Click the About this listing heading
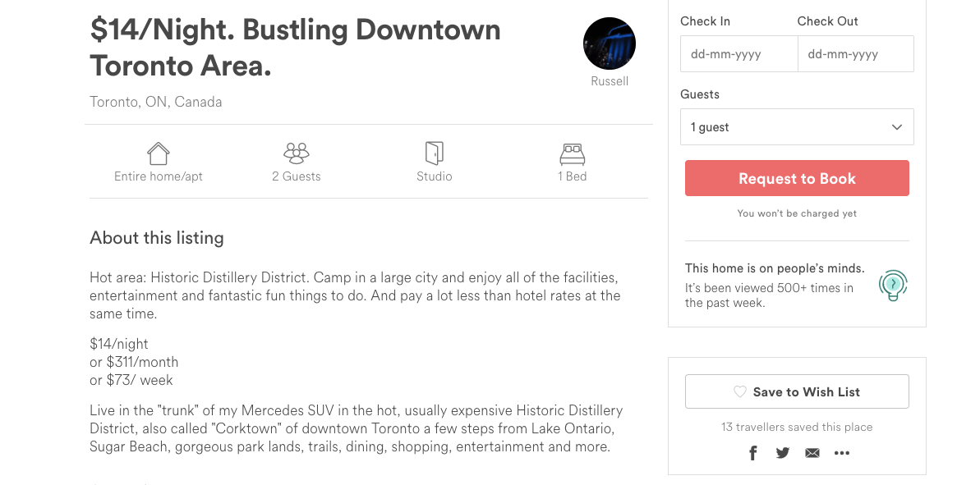Screen dimensions: 980x485 click(157, 238)
